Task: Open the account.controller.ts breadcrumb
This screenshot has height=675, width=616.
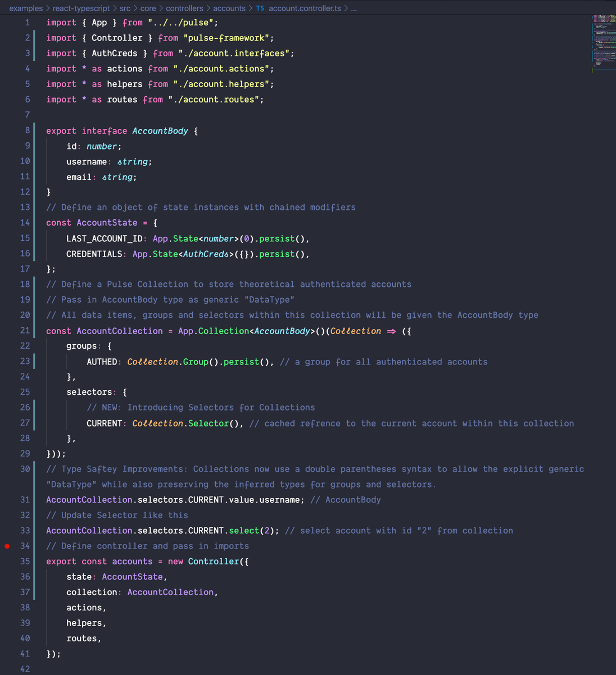Action: (x=305, y=8)
